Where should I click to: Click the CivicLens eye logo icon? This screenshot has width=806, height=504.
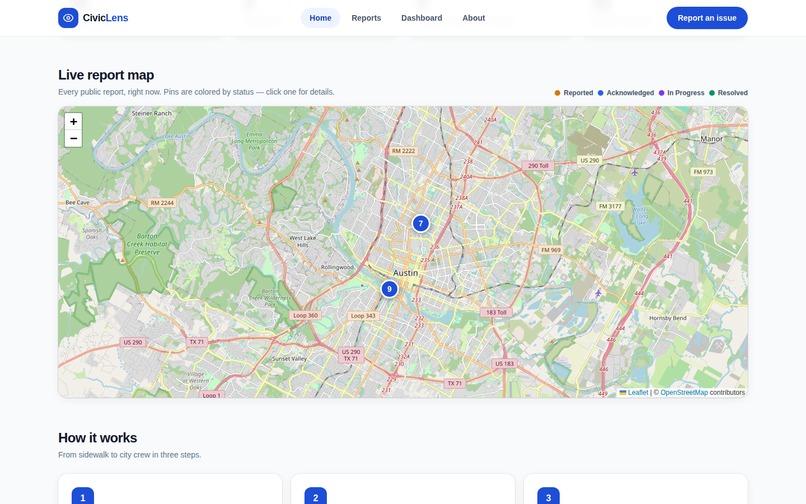[68, 18]
